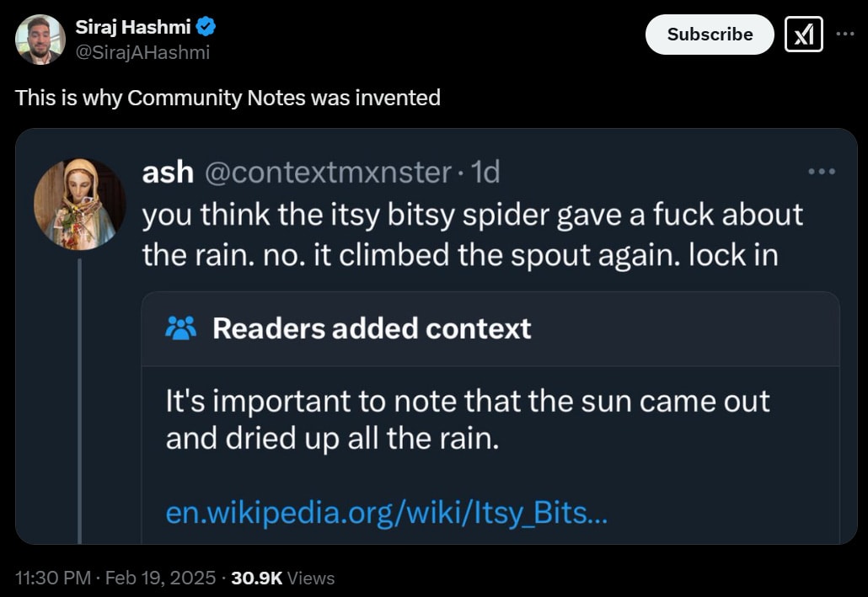Click the @SirajAHashmi handle
Viewport: 868px width, 597px height.
[142, 52]
